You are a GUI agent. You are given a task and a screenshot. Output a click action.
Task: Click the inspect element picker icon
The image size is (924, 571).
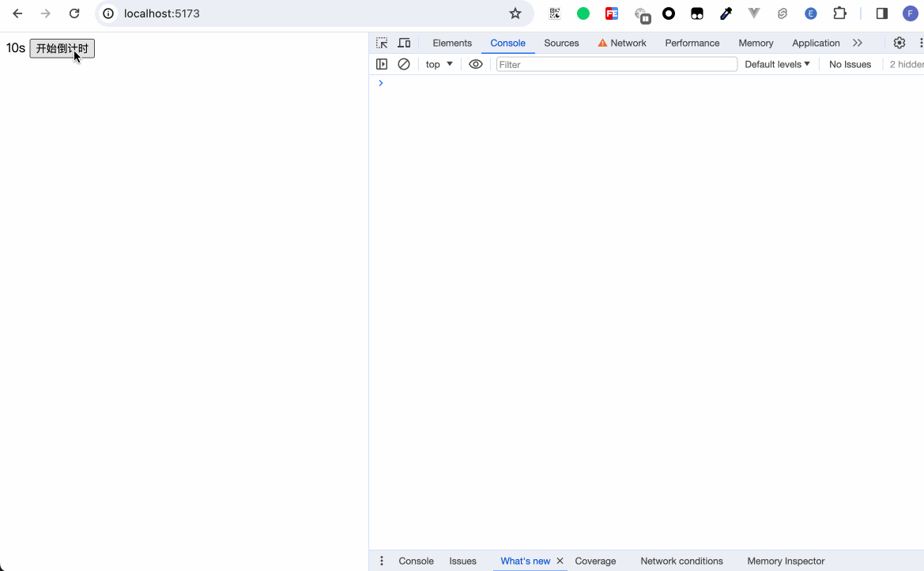pyautogui.click(x=382, y=43)
